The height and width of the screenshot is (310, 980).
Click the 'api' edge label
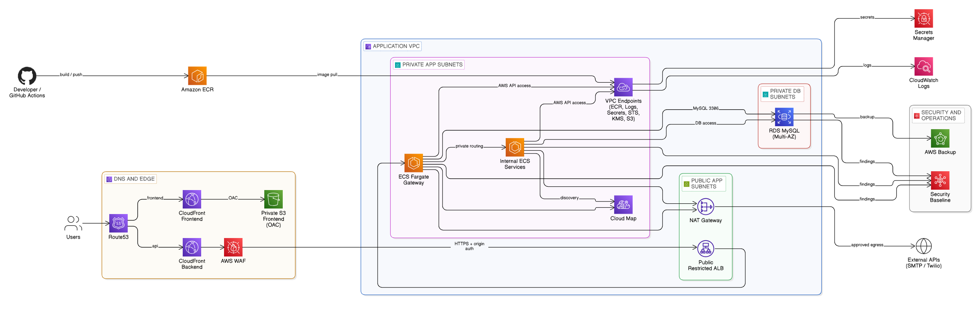coord(155,246)
